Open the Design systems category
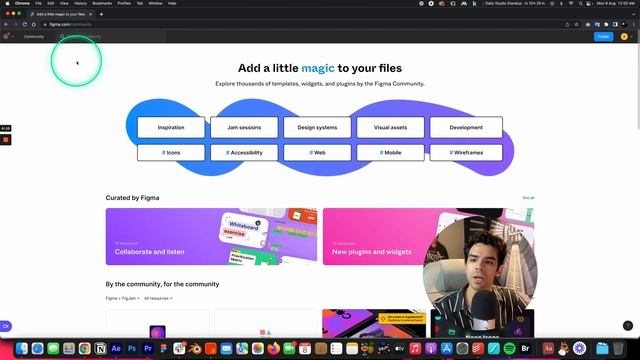640x360 pixels. [x=317, y=127]
